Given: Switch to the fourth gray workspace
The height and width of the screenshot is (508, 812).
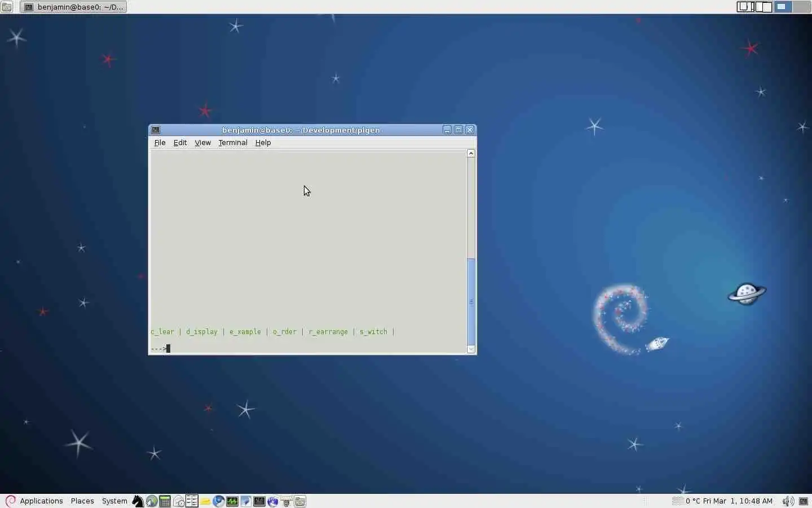Looking at the screenshot, I should (801, 7).
